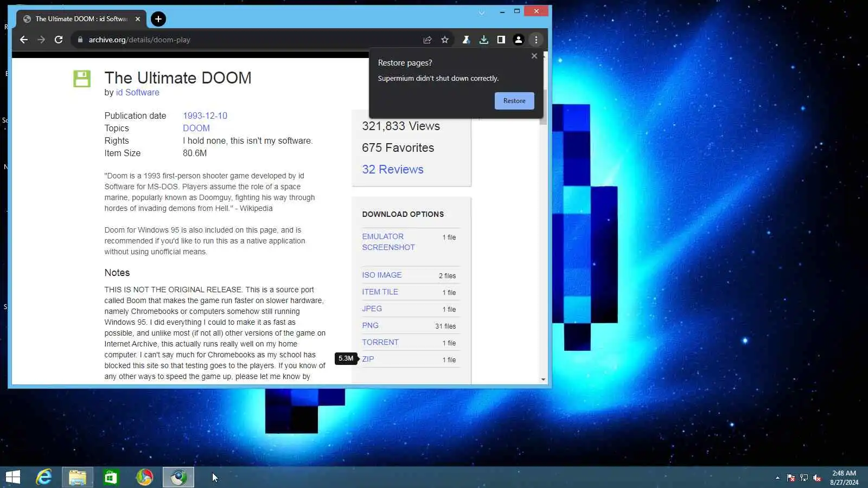Open the Windows Start menu
The width and height of the screenshot is (868, 488).
12,477
